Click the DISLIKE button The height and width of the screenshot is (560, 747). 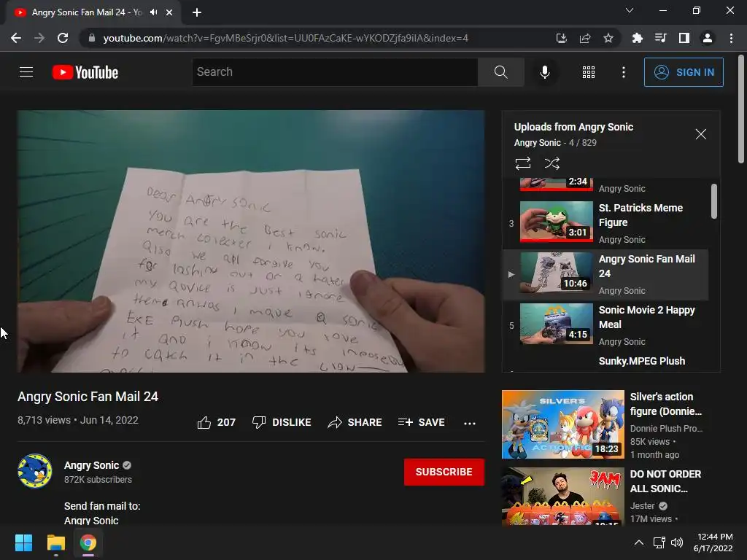tap(282, 422)
